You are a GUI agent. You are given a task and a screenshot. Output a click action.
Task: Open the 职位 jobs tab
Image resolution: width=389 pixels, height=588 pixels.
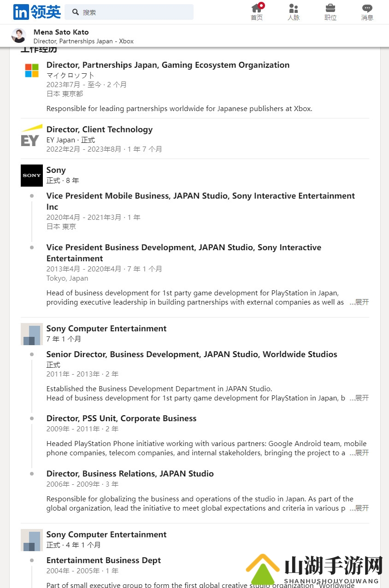coord(330,12)
